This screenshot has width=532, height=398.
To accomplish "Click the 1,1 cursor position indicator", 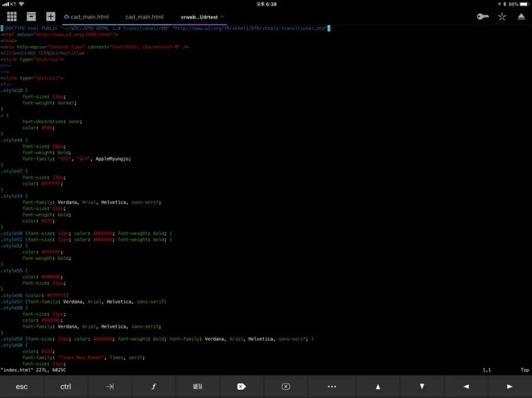I will coord(487,370).
